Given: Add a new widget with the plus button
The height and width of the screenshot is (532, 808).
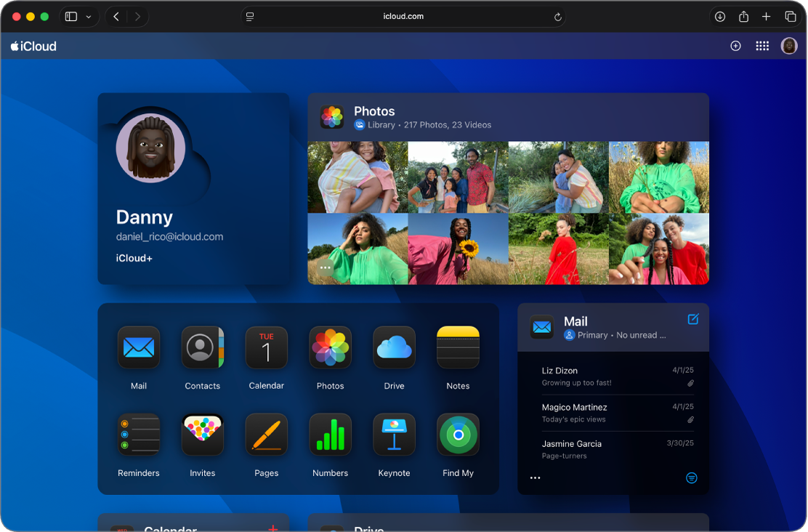Looking at the screenshot, I should 735,45.
